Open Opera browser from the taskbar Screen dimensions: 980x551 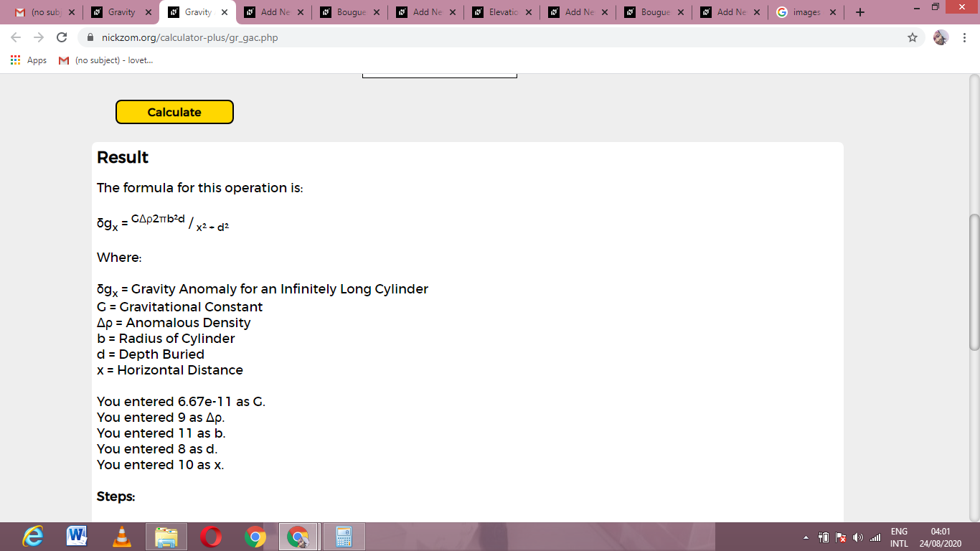click(x=211, y=537)
